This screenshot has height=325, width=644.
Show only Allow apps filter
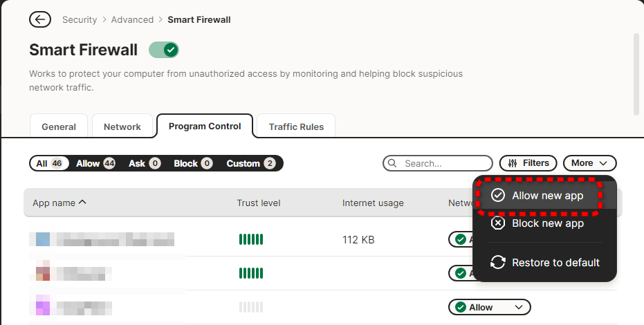95,164
